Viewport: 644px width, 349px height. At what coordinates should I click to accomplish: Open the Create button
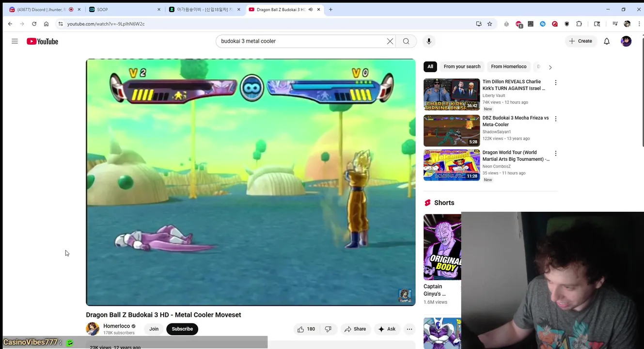click(x=581, y=41)
